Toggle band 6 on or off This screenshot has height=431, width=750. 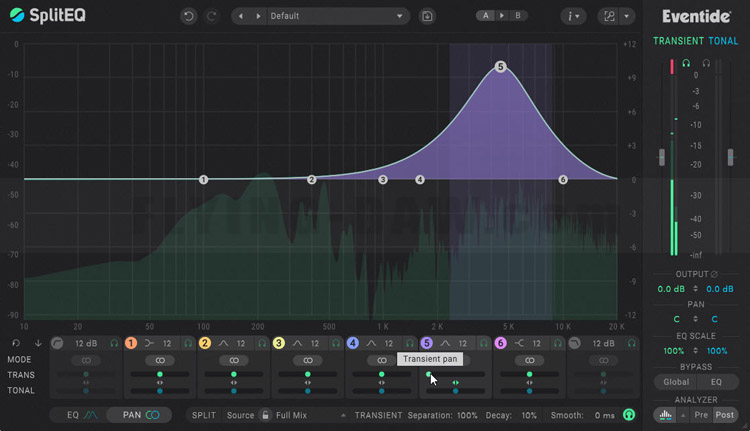pos(500,343)
